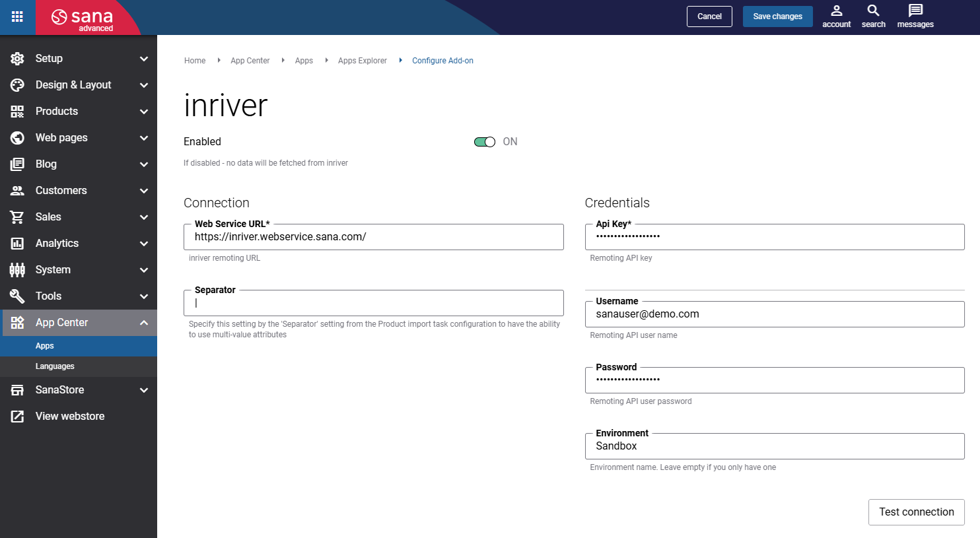Expand the Products section chevron
The height and width of the screenshot is (538, 980).
pyautogui.click(x=144, y=112)
